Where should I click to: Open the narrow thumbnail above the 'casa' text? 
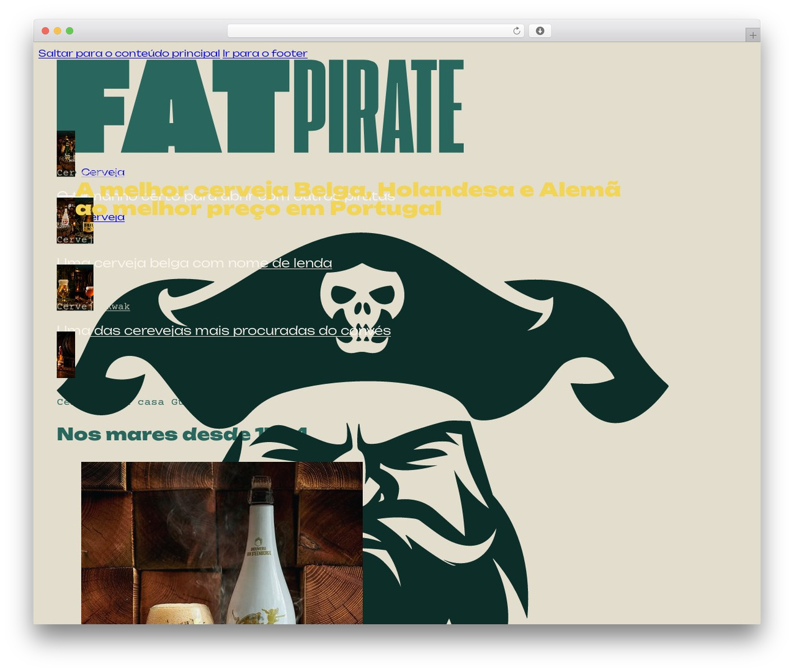tap(66, 355)
